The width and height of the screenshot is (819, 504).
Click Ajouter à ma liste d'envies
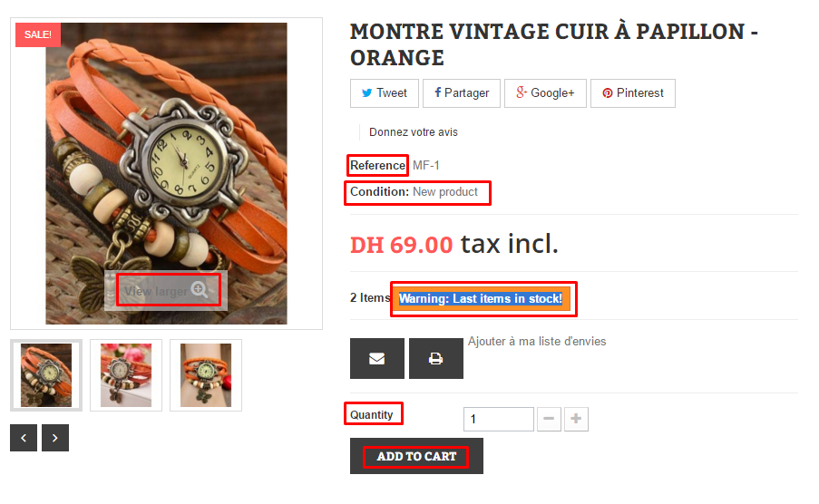click(x=537, y=341)
